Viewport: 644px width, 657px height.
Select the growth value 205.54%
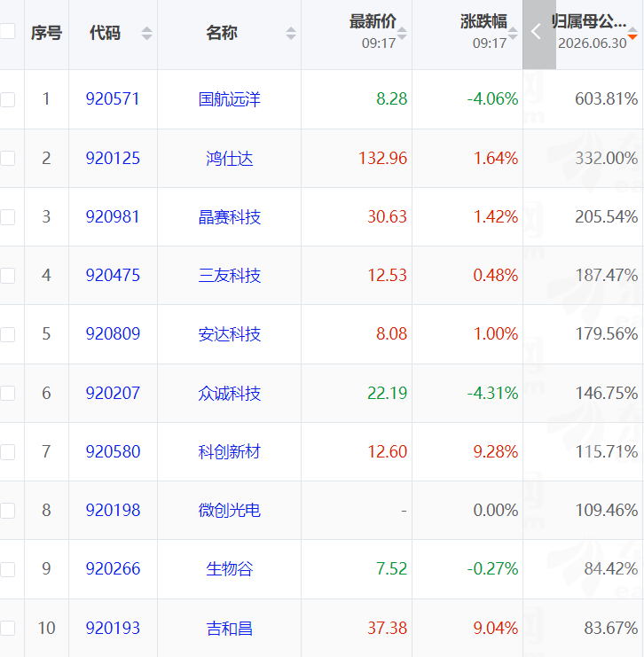(606, 217)
